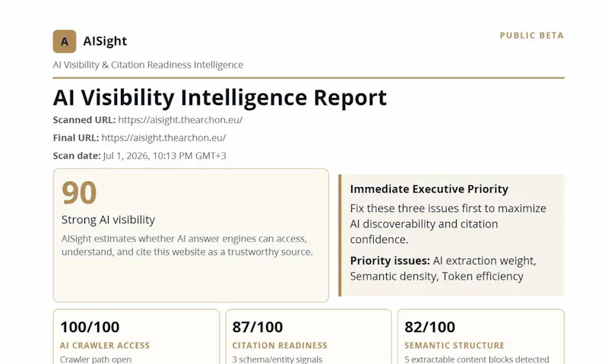The height and width of the screenshot is (364, 608).
Task: Click the tagline AI Visibility & Citation Readiness Intelligence
Action: click(148, 65)
